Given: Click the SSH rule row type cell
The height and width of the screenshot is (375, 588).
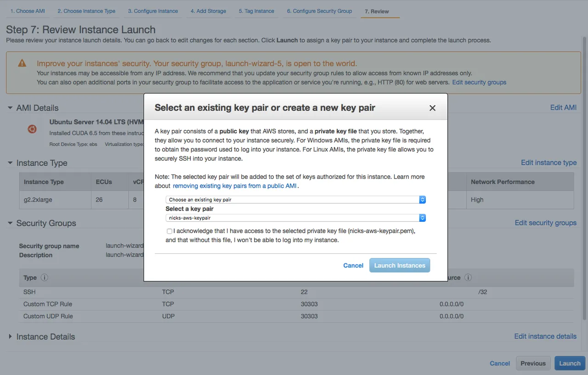Looking at the screenshot, I should click(29, 292).
